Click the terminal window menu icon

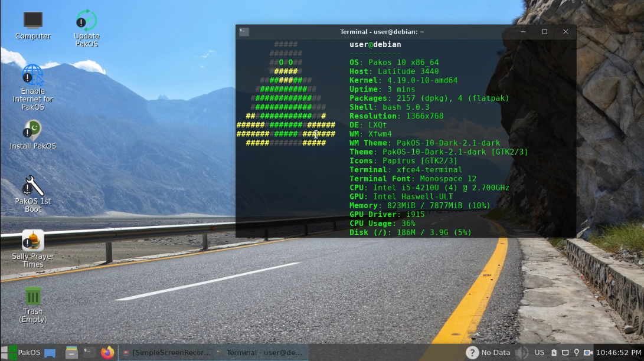click(x=244, y=32)
